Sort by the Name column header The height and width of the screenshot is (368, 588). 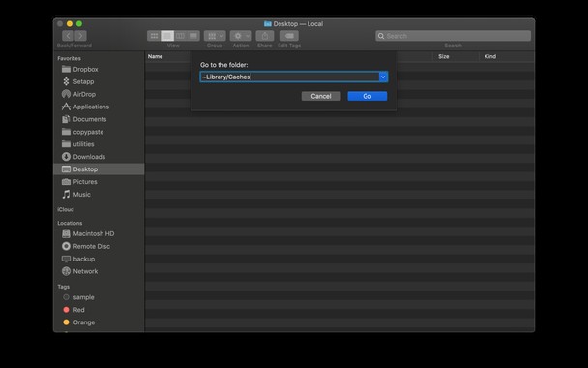click(x=156, y=56)
